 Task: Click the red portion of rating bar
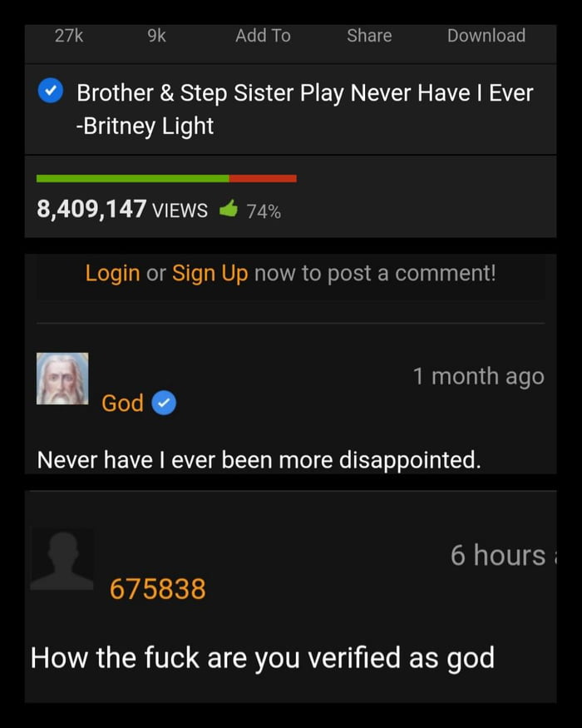263,179
